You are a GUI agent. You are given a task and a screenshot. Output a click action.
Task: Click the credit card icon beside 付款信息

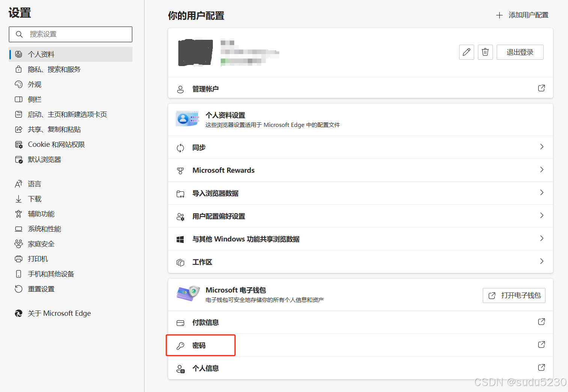tap(181, 323)
